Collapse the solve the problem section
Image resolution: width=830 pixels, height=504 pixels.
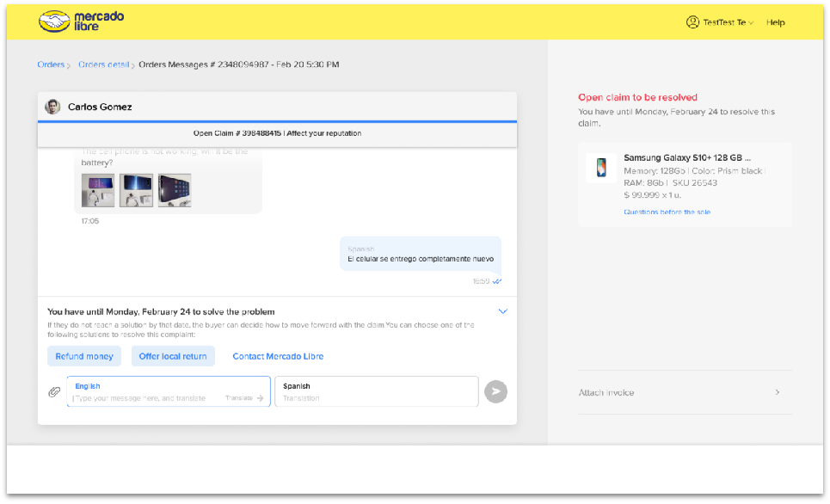click(503, 311)
